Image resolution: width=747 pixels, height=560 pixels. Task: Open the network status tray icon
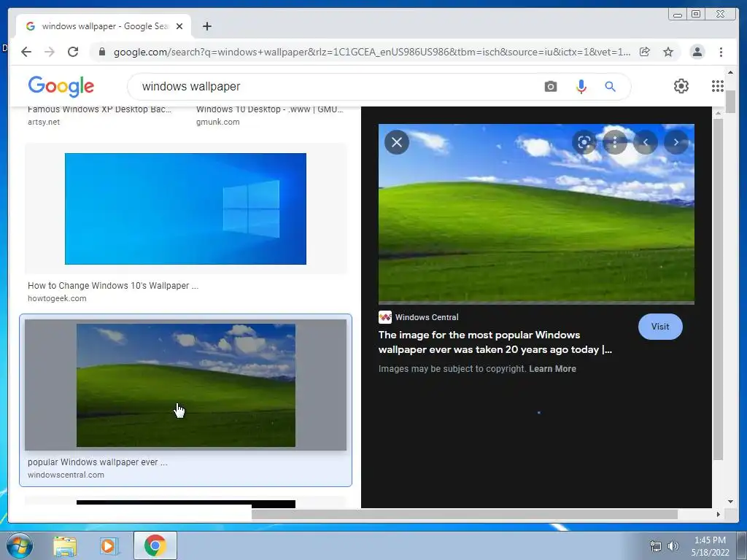(x=656, y=546)
